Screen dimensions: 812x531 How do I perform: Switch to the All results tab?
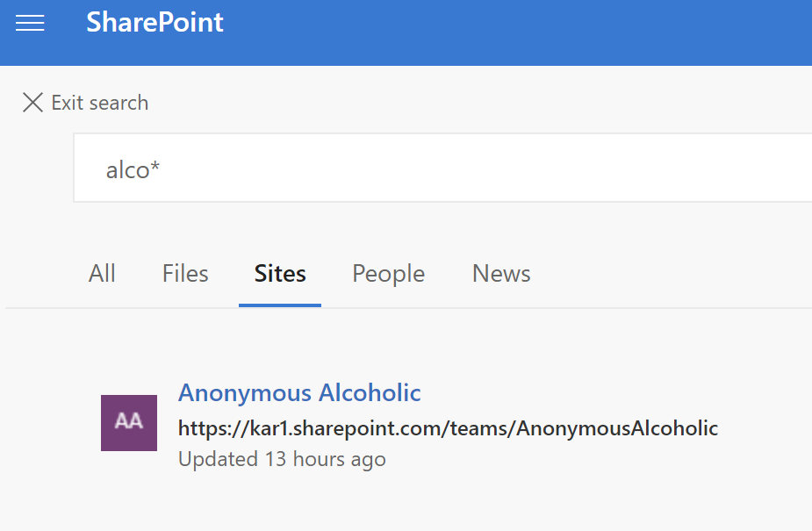click(x=102, y=273)
